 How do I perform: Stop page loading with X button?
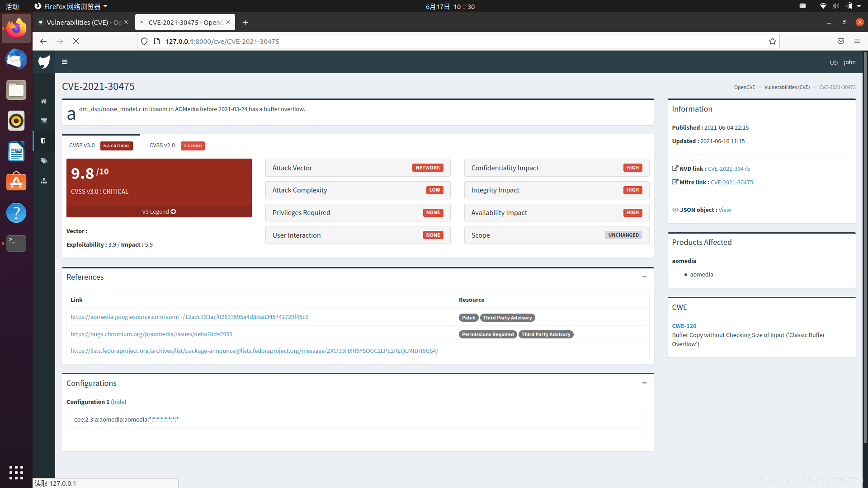[x=76, y=41]
